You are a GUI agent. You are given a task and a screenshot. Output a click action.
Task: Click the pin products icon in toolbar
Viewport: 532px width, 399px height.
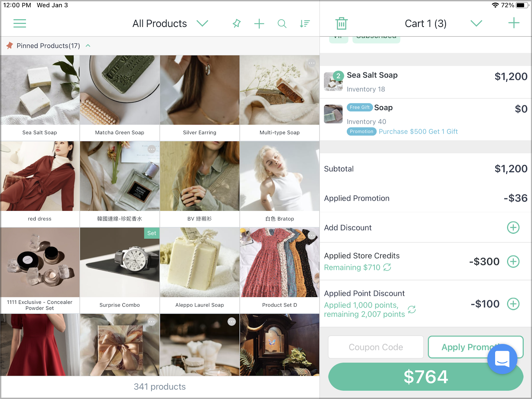[x=236, y=23]
